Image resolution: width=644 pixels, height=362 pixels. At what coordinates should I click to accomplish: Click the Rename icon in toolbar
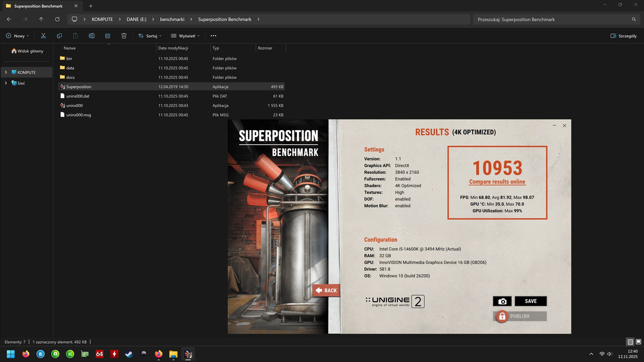(x=92, y=36)
